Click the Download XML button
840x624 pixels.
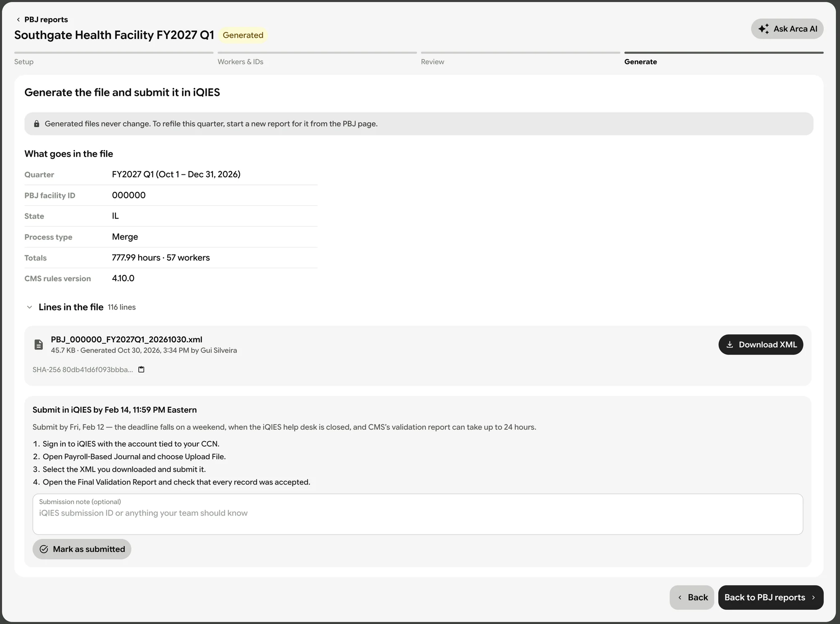pos(761,345)
